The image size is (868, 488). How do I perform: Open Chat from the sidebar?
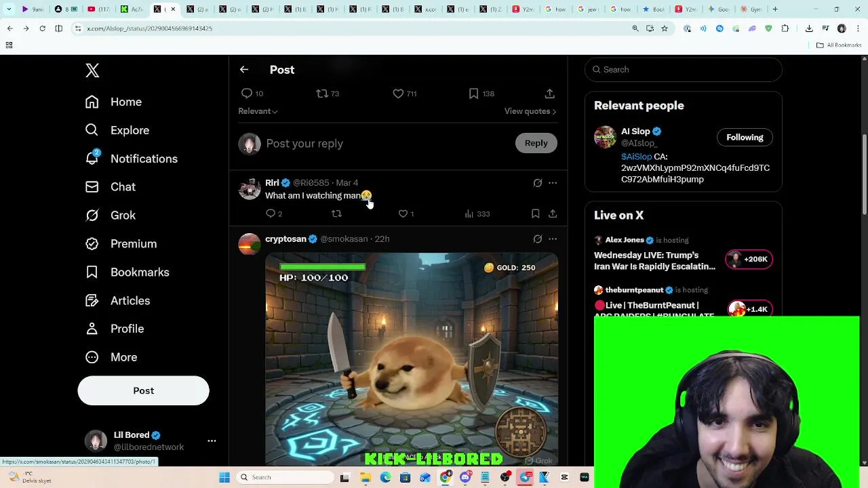pyautogui.click(x=111, y=187)
